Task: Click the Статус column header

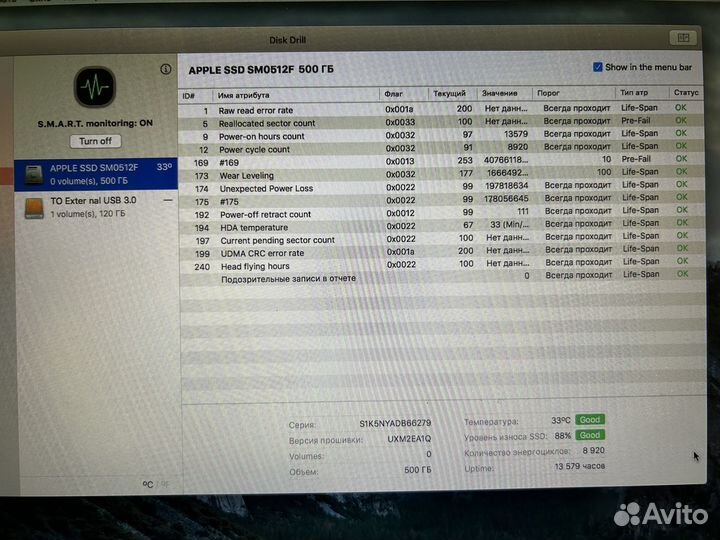Action: click(x=686, y=92)
